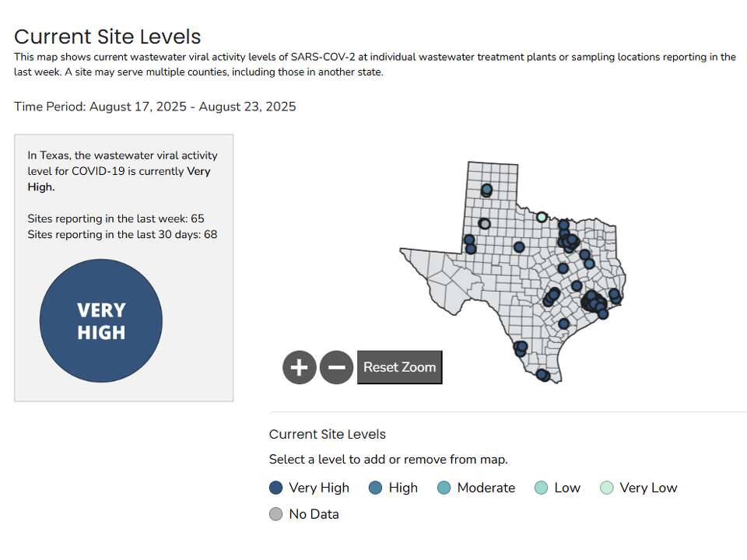747x560 pixels.
Task: Zoom in with the plus button
Action: point(300,367)
